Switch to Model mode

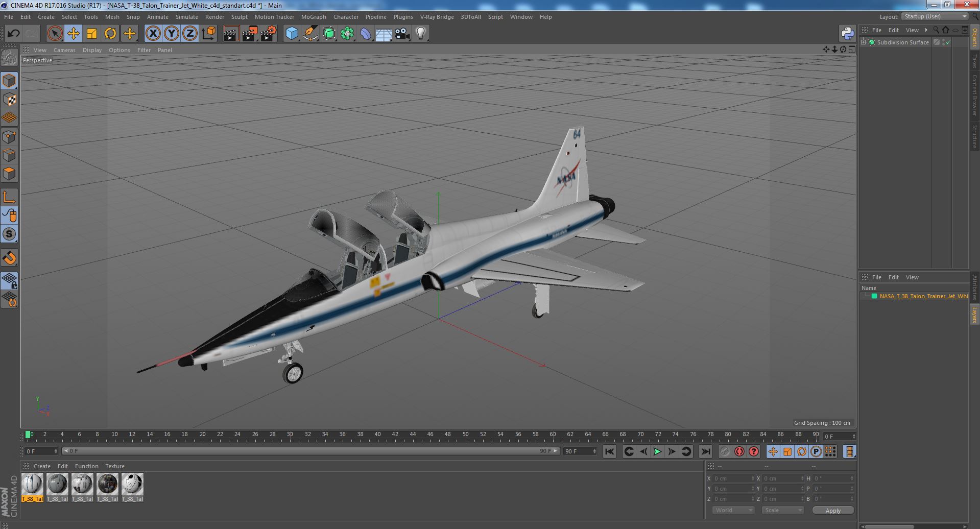point(9,81)
